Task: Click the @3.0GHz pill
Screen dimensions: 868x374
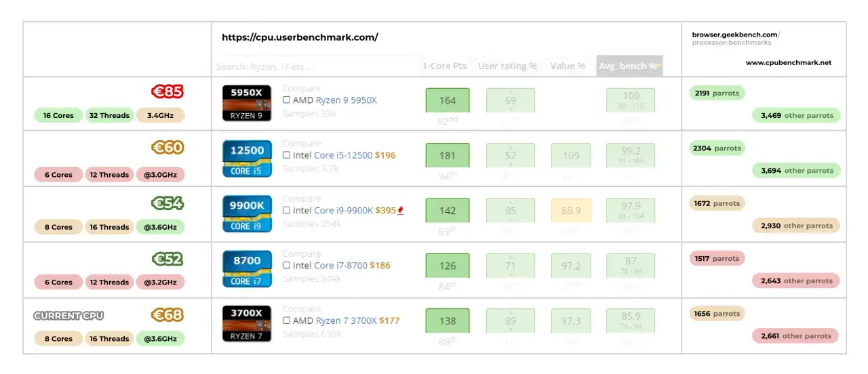Action: pyautogui.click(x=161, y=174)
